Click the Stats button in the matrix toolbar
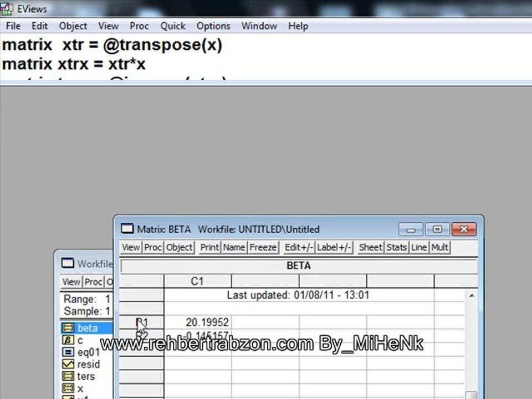This screenshot has height=399, width=532. (x=397, y=247)
